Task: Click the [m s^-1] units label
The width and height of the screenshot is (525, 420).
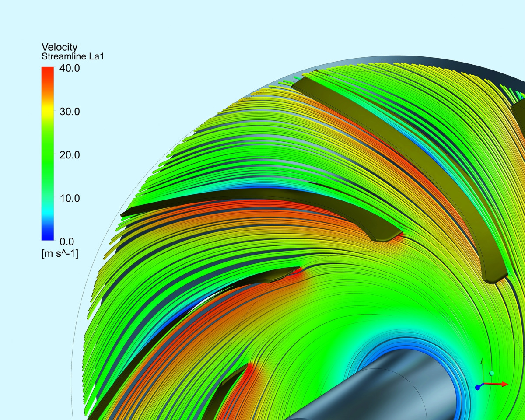Action: click(59, 254)
